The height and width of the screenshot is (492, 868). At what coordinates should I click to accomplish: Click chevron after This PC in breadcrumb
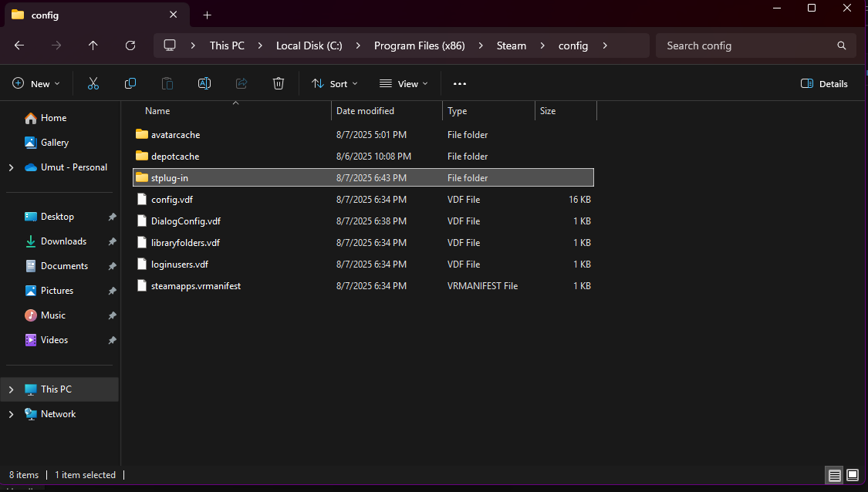click(x=260, y=45)
